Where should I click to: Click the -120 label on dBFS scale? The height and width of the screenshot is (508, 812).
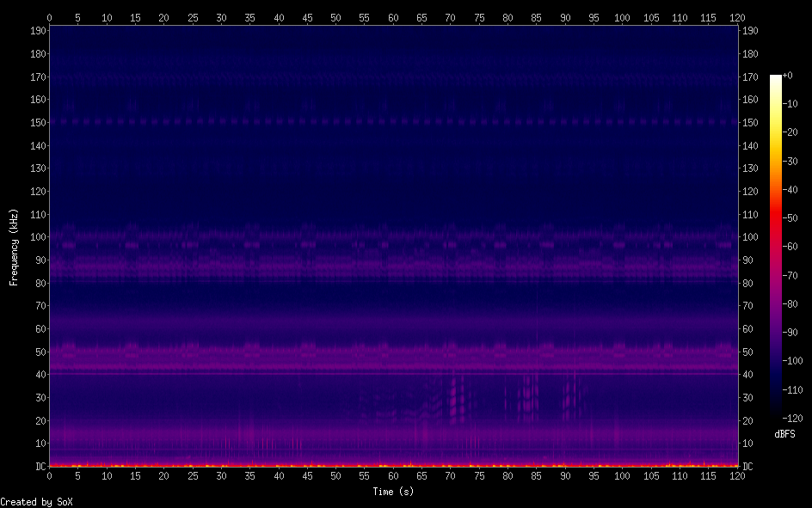tap(793, 418)
